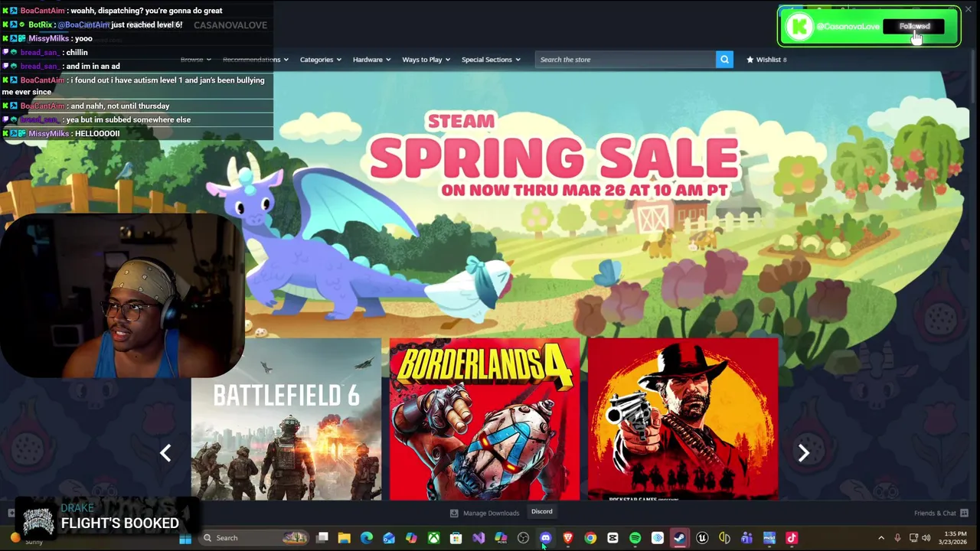Click the Steam icon on taskbar
This screenshot has height=551, width=980.
click(x=679, y=538)
